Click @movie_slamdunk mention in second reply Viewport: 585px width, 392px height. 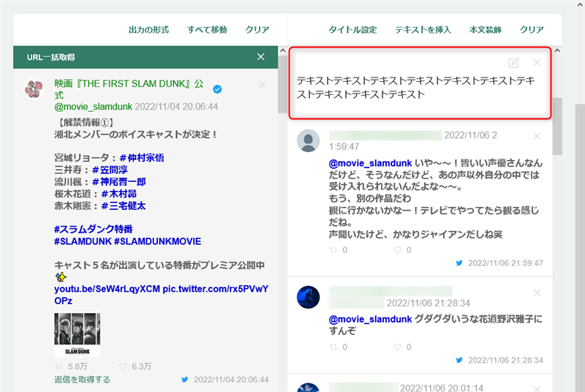click(370, 319)
